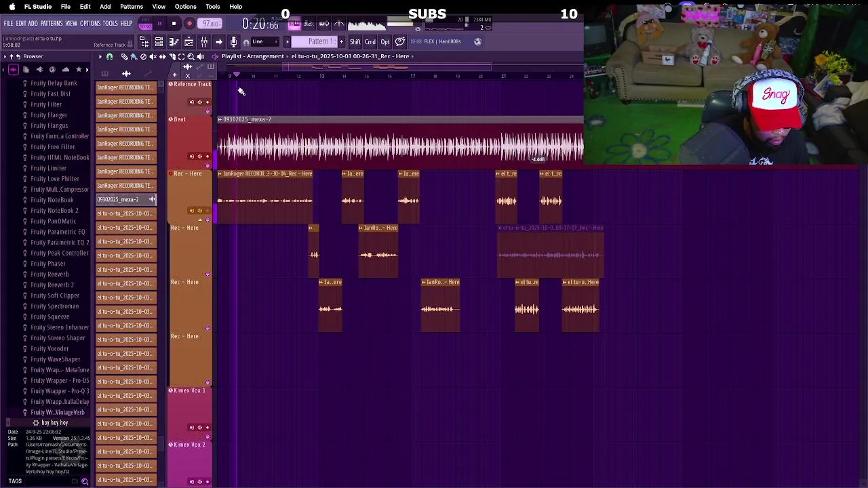
Task: Select Fruity Parametric EQ 2 in Browser
Action: [59, 242]
